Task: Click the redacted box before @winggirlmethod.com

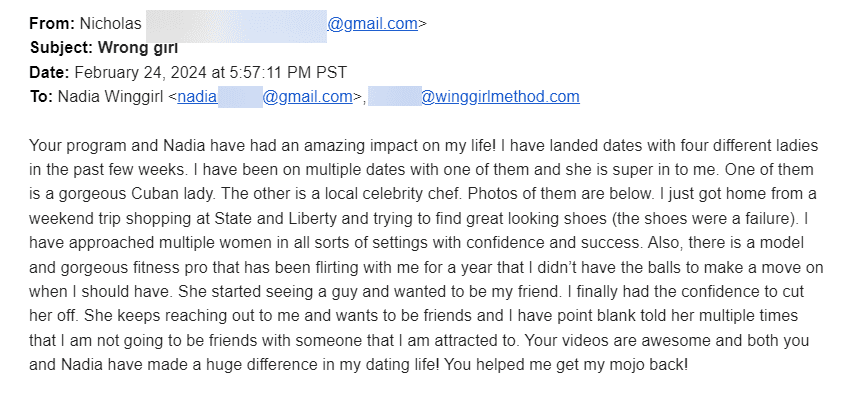Action: point(394,95)
